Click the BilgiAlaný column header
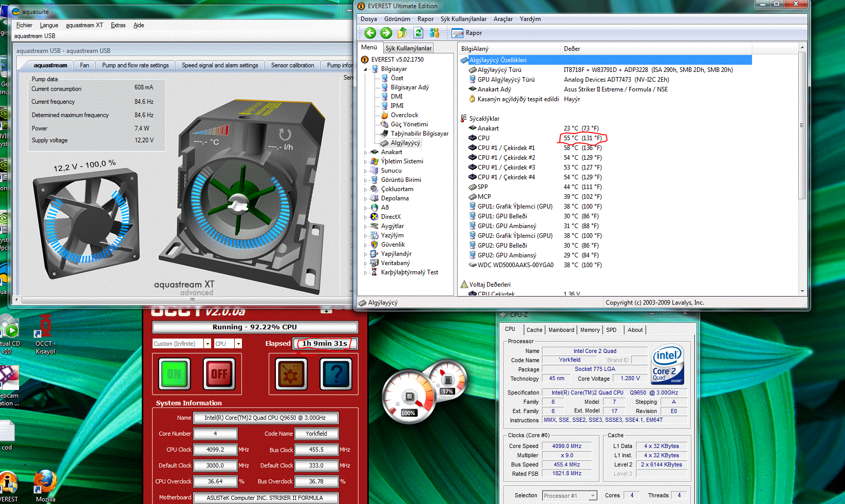This screenshot has width=845, height=504. pyautogui.click(x=509, y=49)
